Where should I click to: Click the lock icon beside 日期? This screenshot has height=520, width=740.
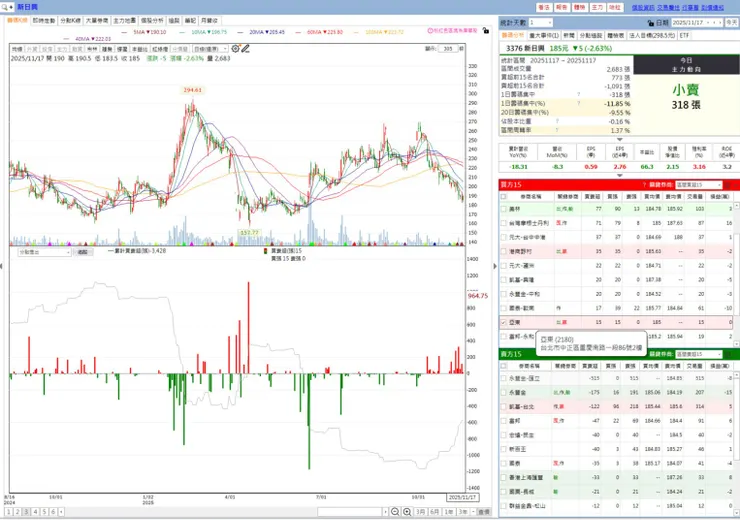pos(651,23)
